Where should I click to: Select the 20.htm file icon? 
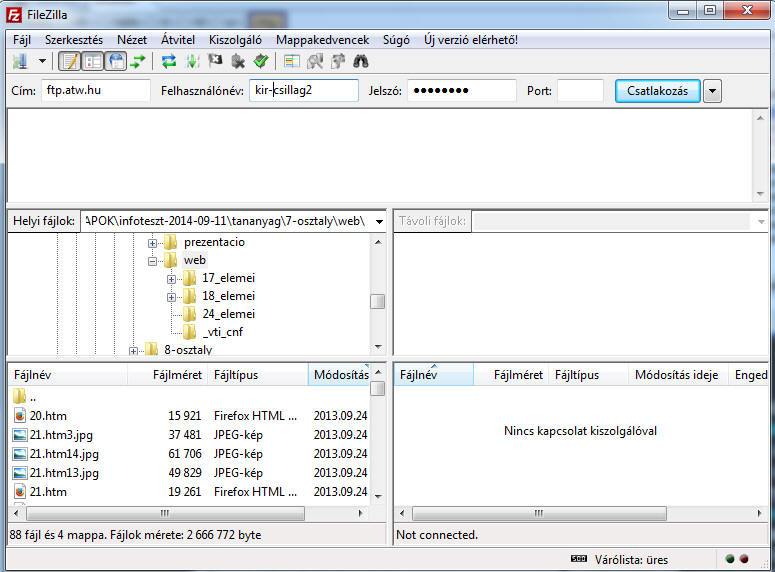pos(20,416)
